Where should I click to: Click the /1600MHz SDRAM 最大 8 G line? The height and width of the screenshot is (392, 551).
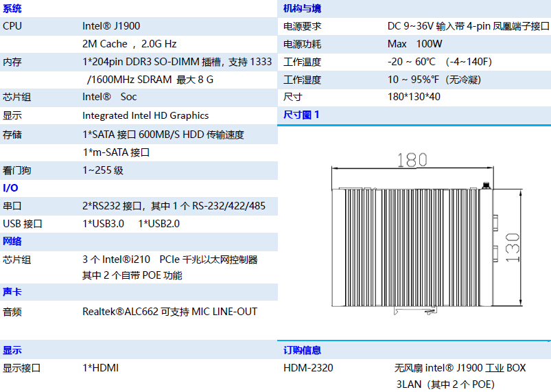150,80
